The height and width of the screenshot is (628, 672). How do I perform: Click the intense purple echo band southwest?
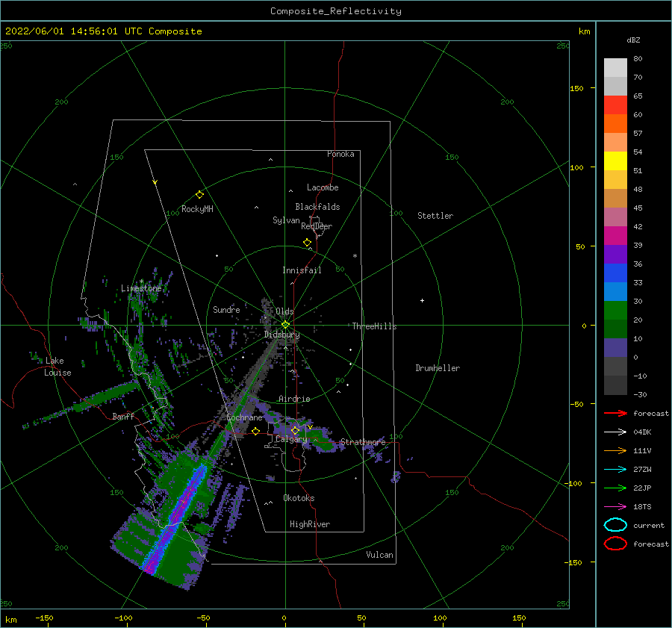pos(175,519)
